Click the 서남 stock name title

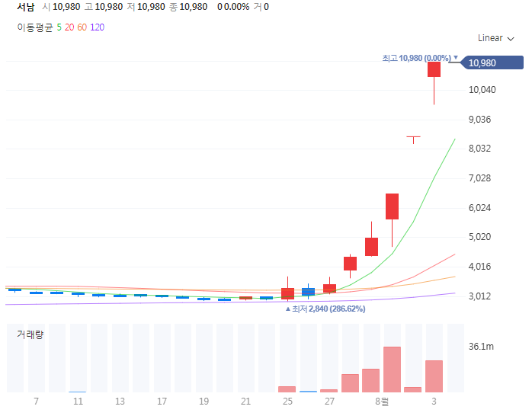pos(26,7)
